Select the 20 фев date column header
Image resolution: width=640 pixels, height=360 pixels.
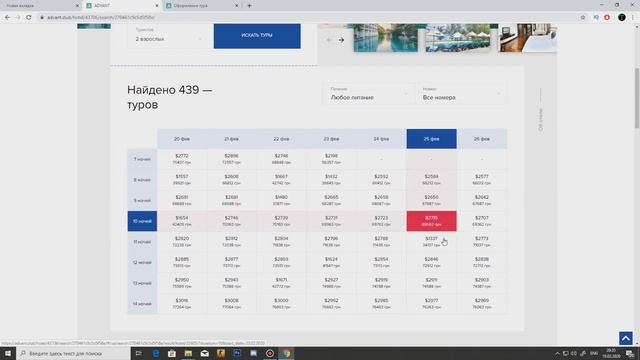182,139
